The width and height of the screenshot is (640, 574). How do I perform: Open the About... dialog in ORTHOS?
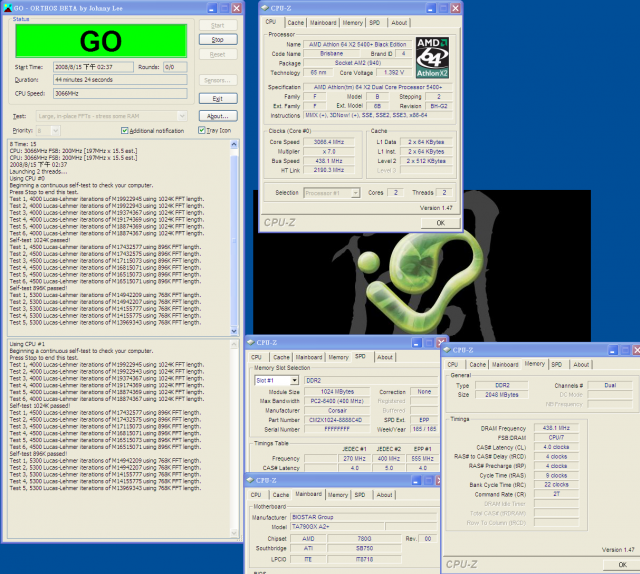coord(218,116)
